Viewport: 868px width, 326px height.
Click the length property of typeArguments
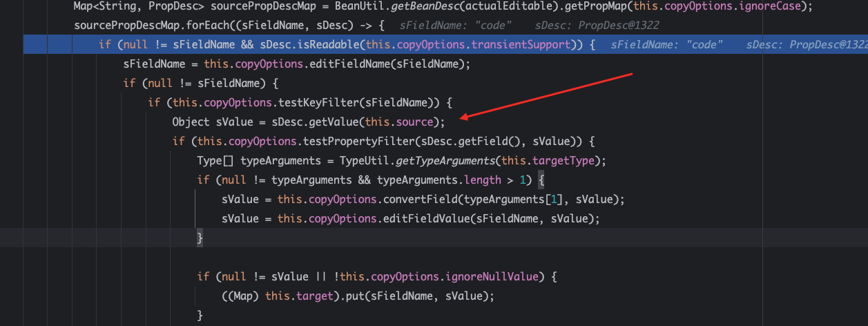[x=483, y=180]
